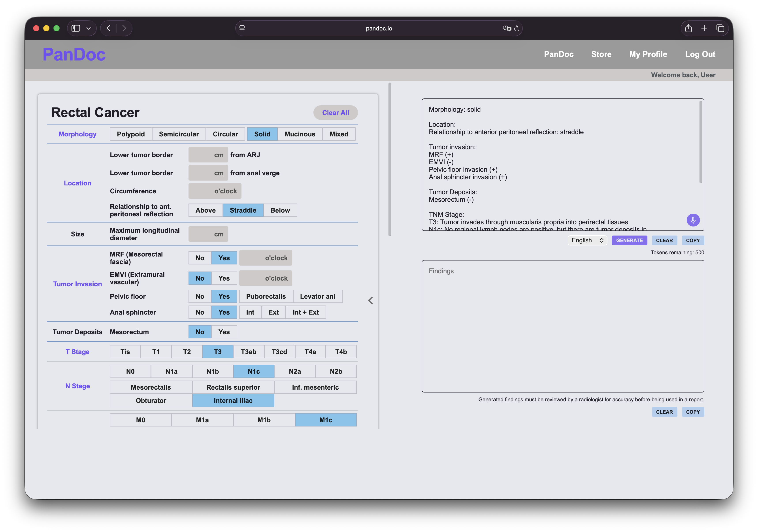
Task: Click the Findings text area
Action: click(563, 326)
